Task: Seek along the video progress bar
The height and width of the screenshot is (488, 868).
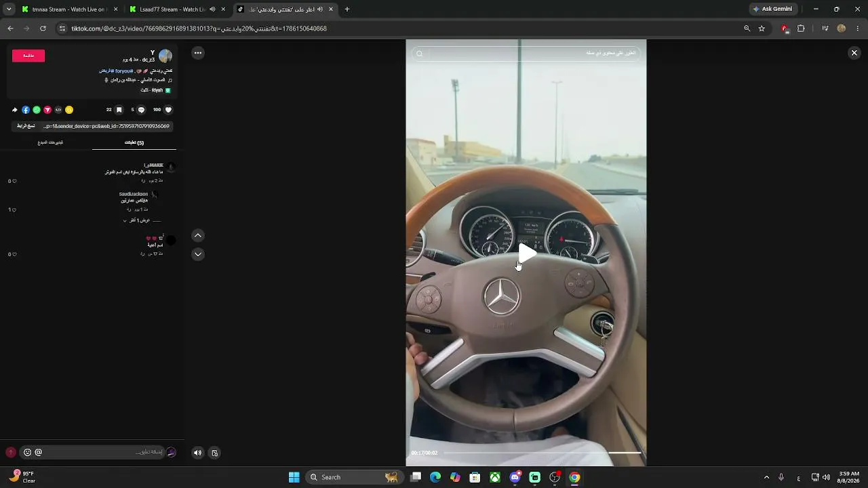Action: tap(542, 453)
